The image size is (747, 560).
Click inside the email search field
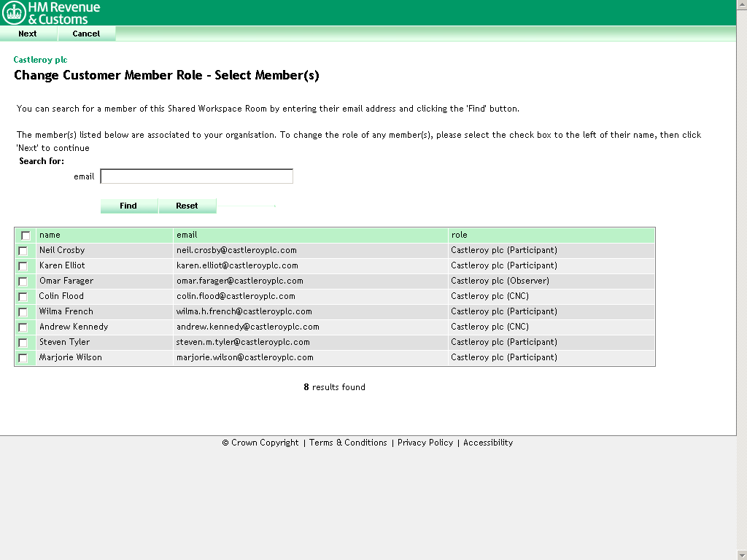[x=196, y=176]
